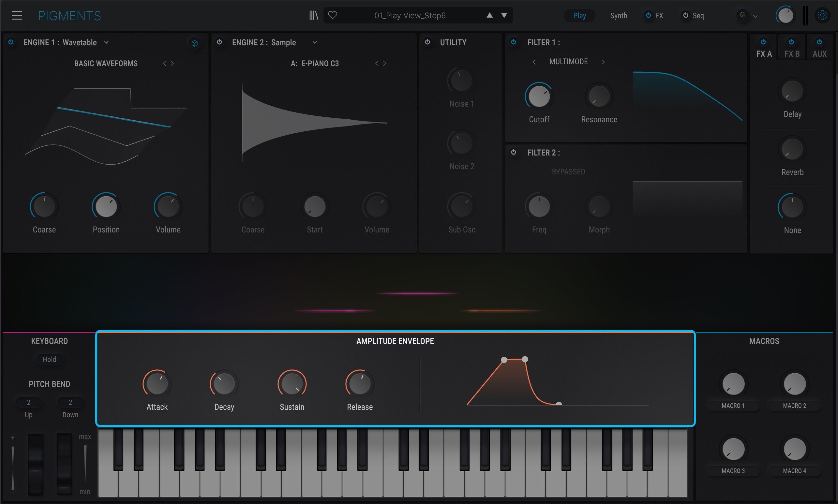Expand Engine 1 type dropdown chevron
838x504 pixels.
[x=106, y=42]
